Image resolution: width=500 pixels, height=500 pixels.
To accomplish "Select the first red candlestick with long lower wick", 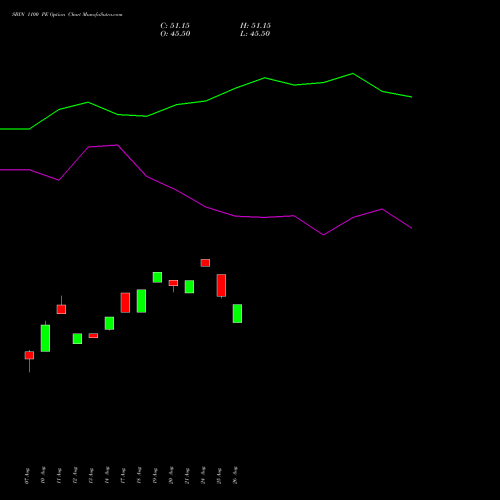I will (29, 361).
